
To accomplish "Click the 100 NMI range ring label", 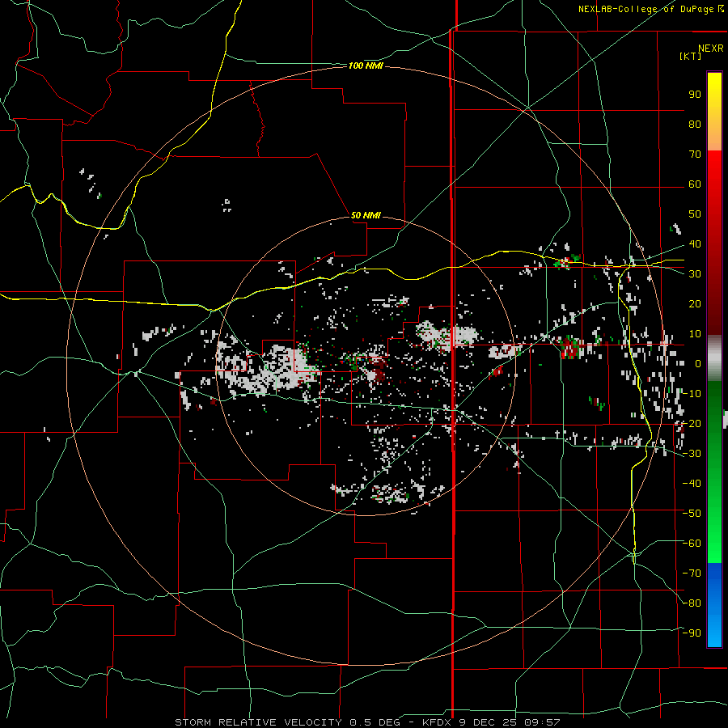I will pos(366,66).
